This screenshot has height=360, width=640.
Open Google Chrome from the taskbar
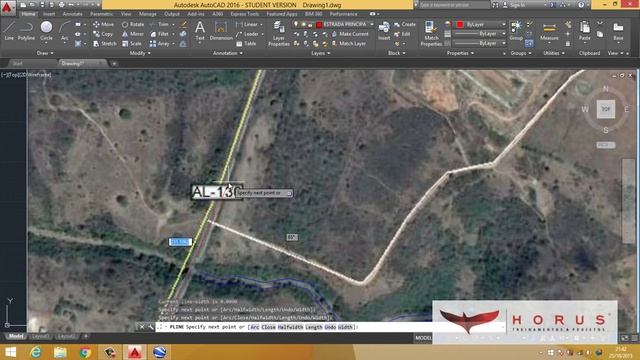tap(85, 352)
